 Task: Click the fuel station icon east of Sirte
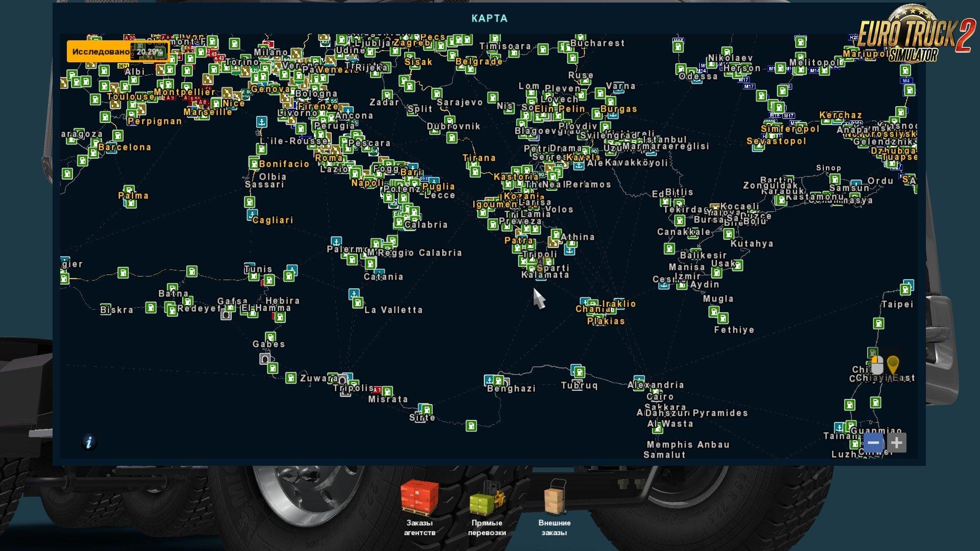coord(471,425)
